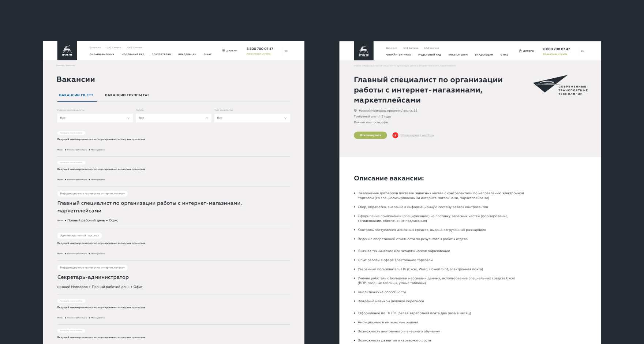Open the Город dropdown

[x=173, y=118]
